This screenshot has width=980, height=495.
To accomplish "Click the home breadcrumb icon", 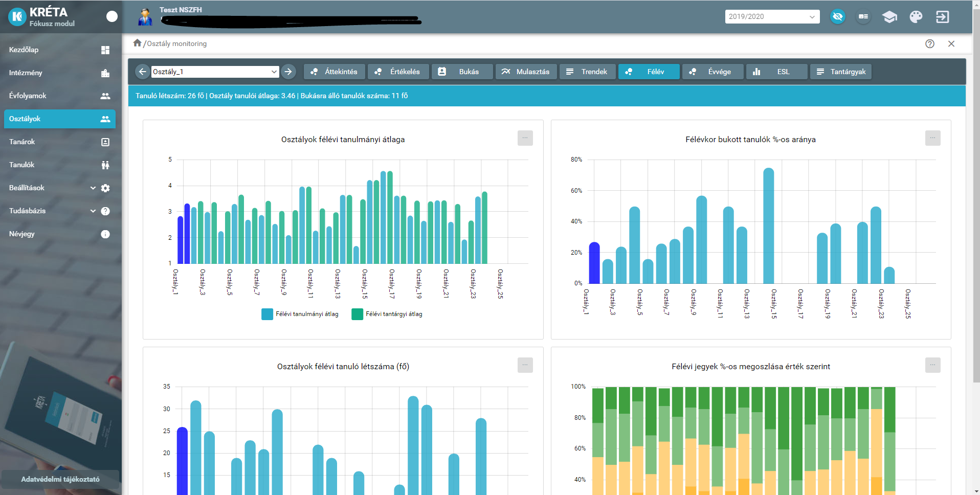I will point(137,43).
